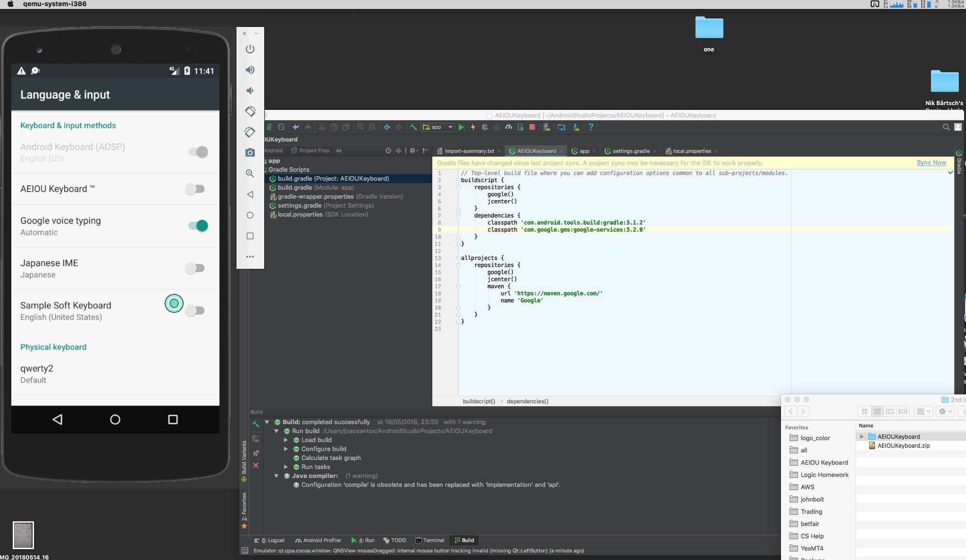The width and height of the screenshot is (966, 560).
Task: Click the Android Studio help question mark
Action: pyautogui.click(x=591, y=127)
